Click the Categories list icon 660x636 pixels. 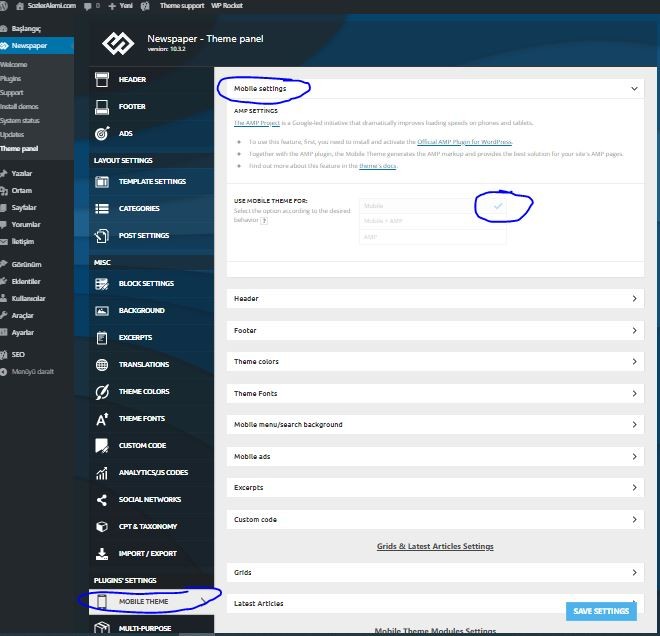pos(102,209)
